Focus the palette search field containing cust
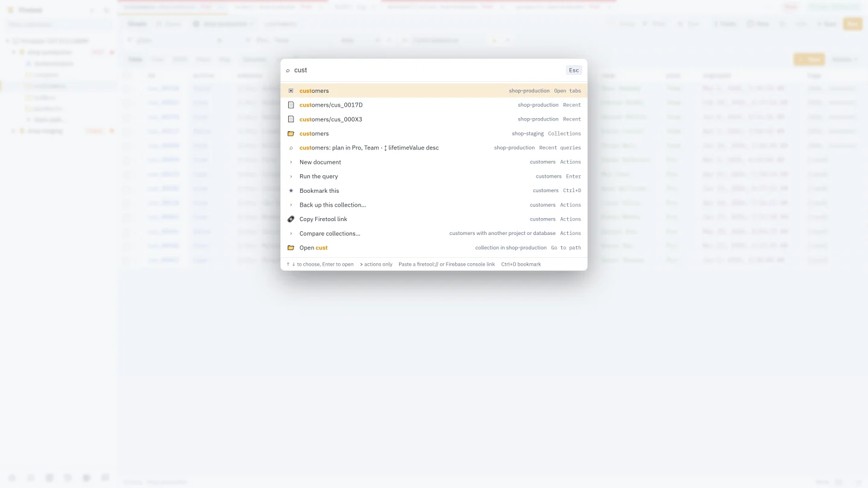868x488 pixels. [x=428, y=70]
